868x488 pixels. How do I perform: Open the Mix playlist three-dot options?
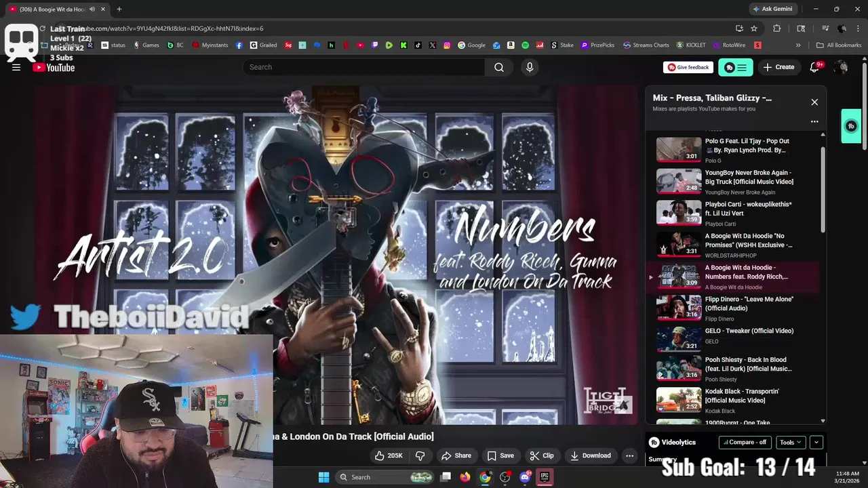point(814,122)
